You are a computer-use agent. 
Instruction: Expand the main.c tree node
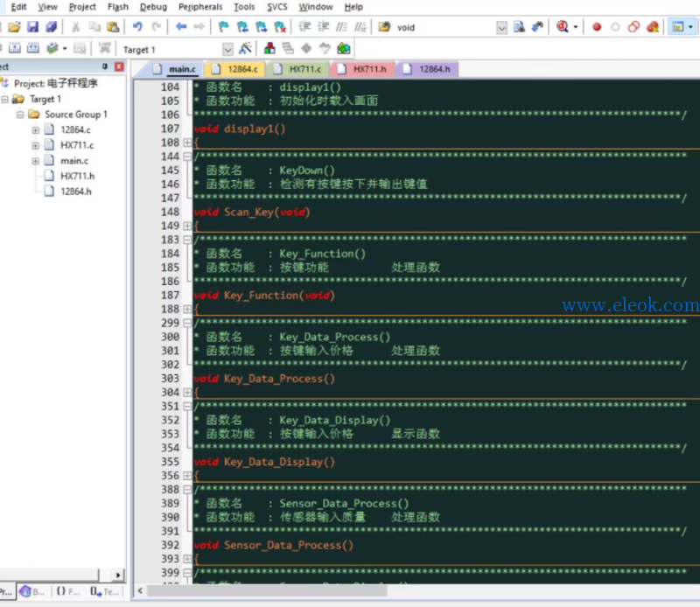point(36,161)
